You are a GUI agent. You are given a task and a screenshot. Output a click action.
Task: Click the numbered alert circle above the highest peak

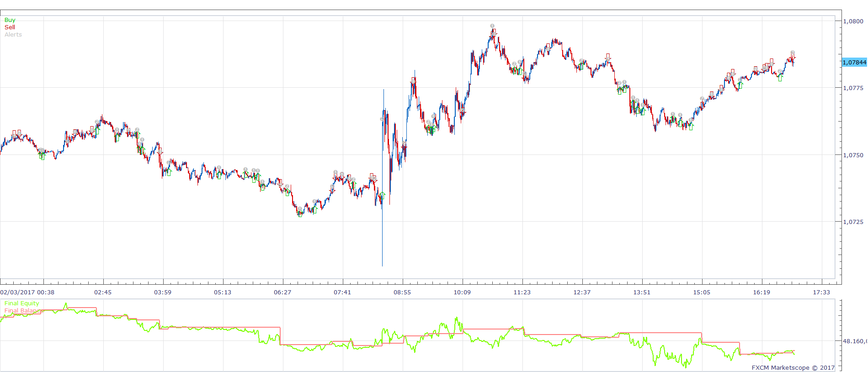[x=492, y=26]
